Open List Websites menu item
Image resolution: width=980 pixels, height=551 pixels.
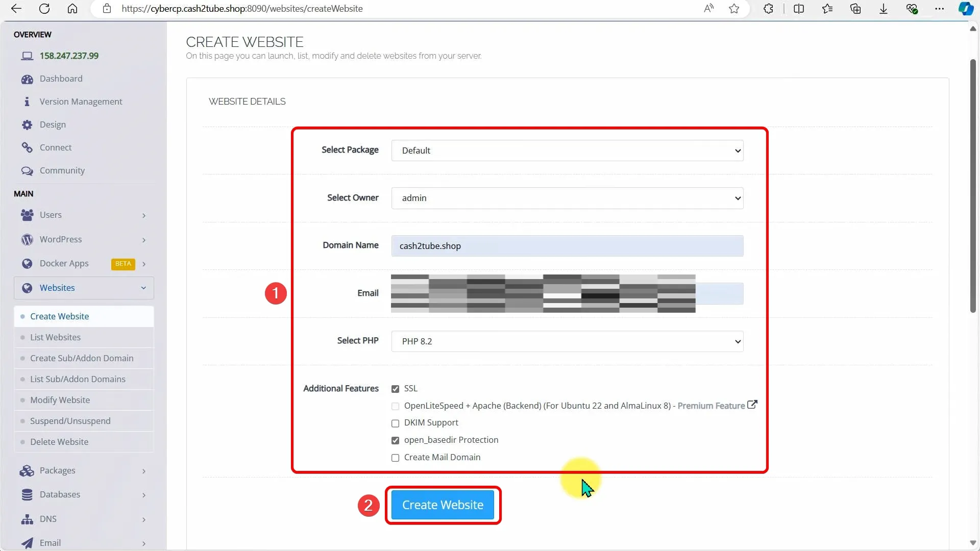pyautogui.click(x=55, y=337)
